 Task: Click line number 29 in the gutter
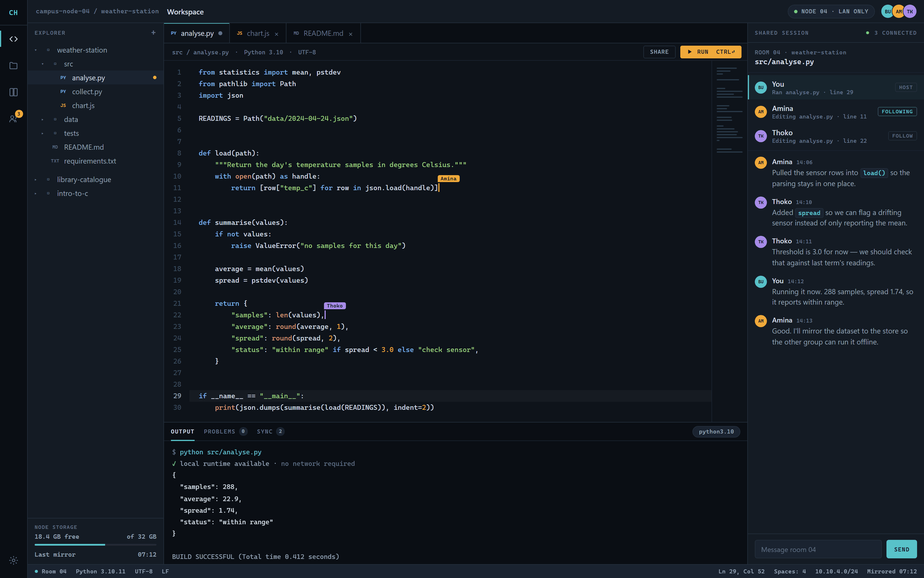[177, 396]
